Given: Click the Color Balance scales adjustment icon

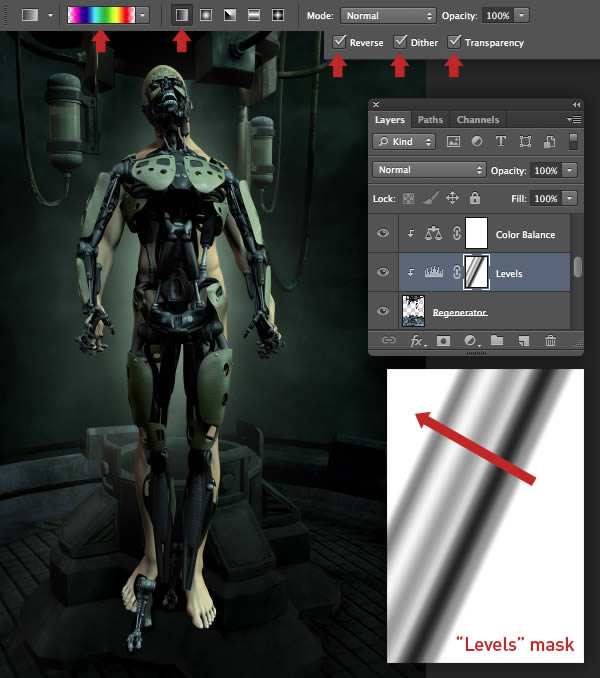Looking at the screenshot, I should [x=434, y=233].
